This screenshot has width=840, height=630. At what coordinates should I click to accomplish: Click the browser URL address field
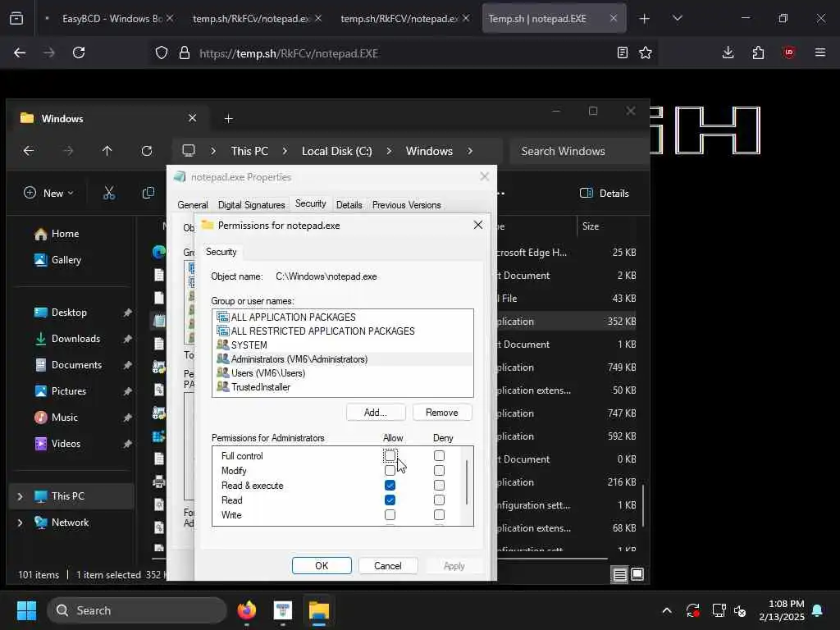(x=404, y=53)
